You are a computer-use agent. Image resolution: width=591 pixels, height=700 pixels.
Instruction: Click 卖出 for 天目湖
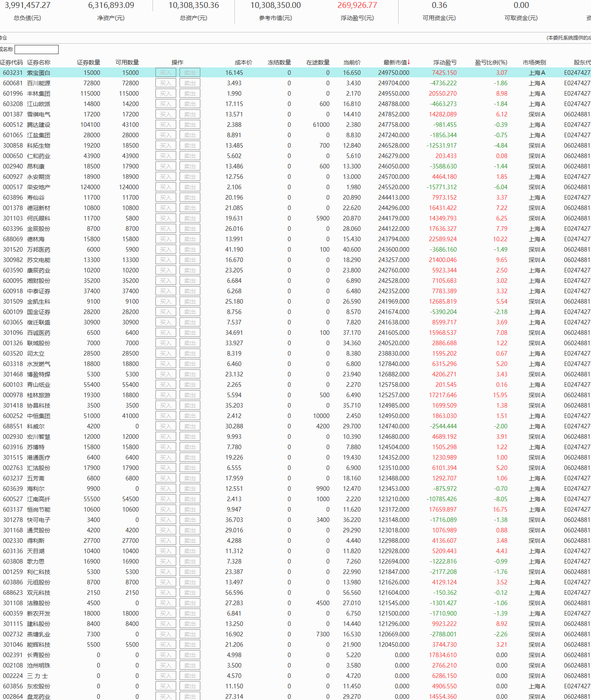click(x=190, y=551)
